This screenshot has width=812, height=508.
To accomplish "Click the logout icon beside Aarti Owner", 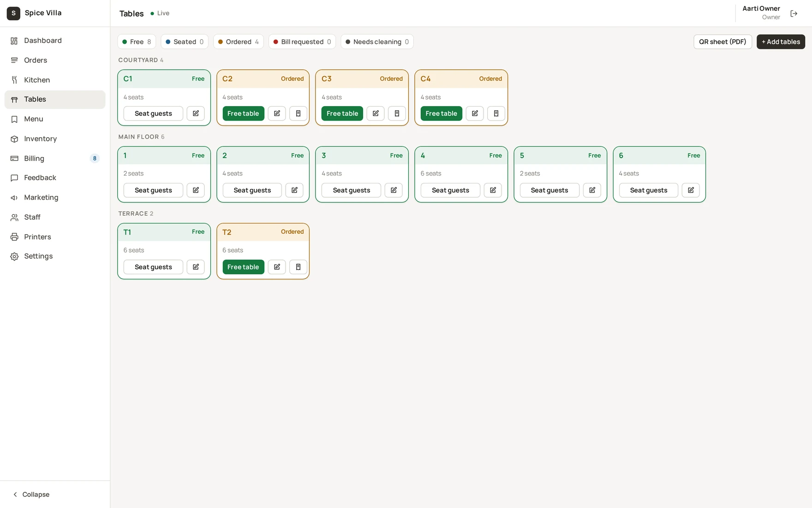I will click(794, 13).
